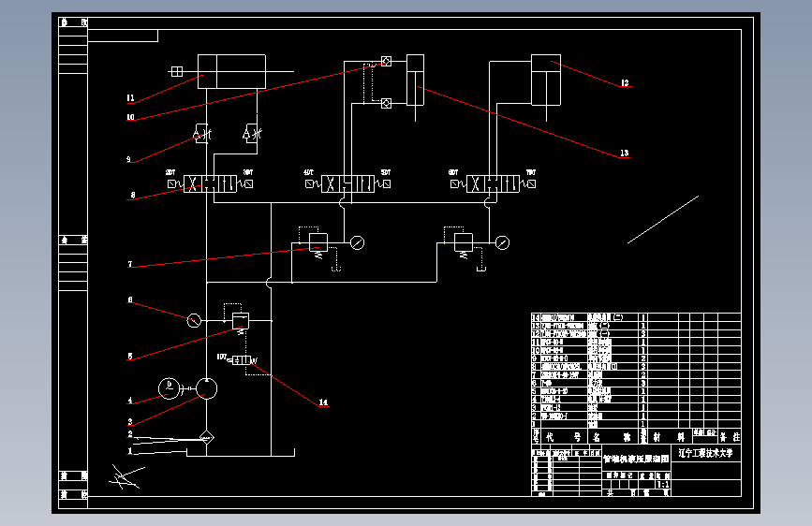Viewport: 812px width, 526px height.
Task: Click the rightmost pressure gauge symbol
Action: (x=502, y=242)
